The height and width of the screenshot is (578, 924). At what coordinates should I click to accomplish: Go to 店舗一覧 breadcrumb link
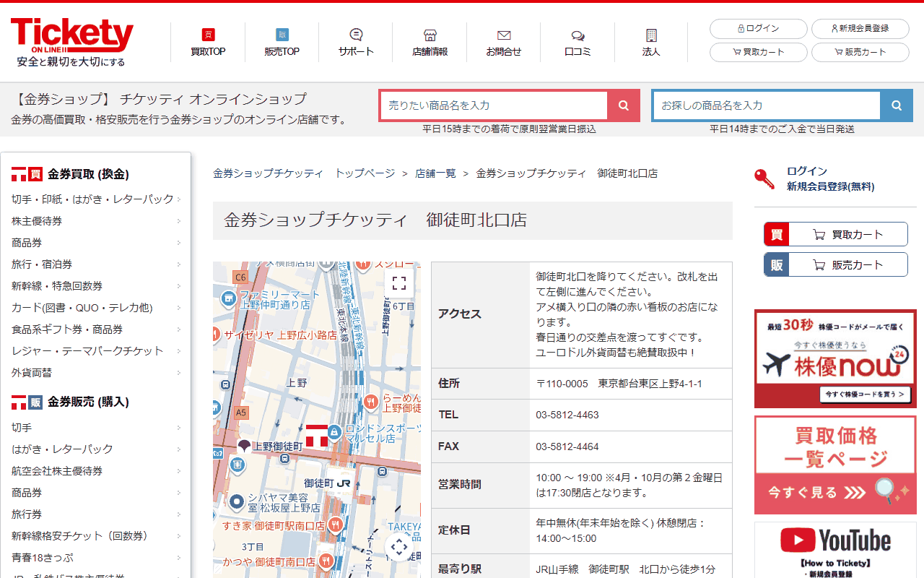[435, 173]
